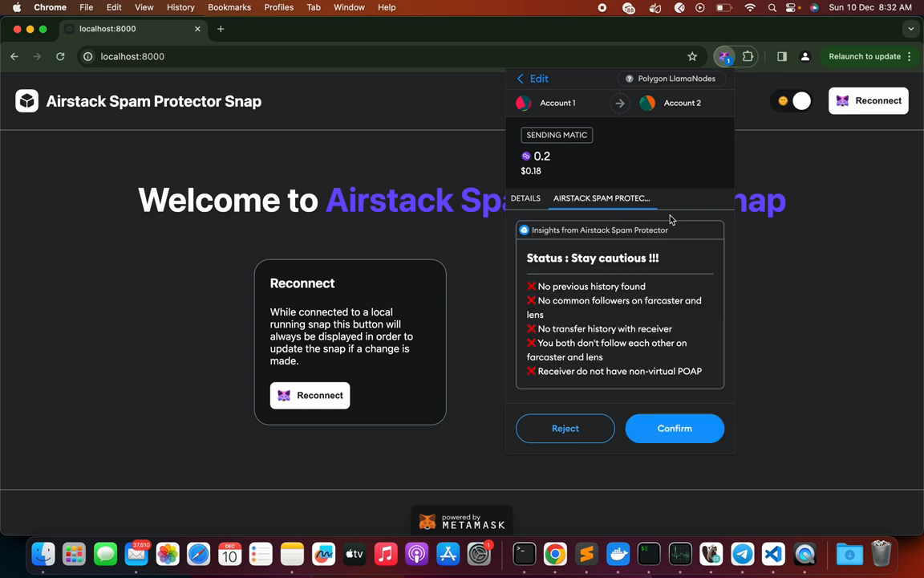Open Sublime Text from the Dock
This screenshot has height=578, width=924.
586,554
